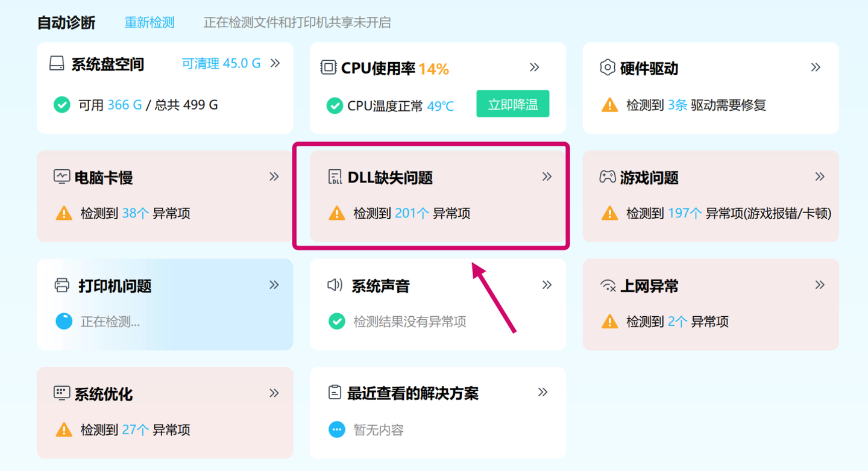Expand the 硬件驱动 card details

click(x=816, y=67)
